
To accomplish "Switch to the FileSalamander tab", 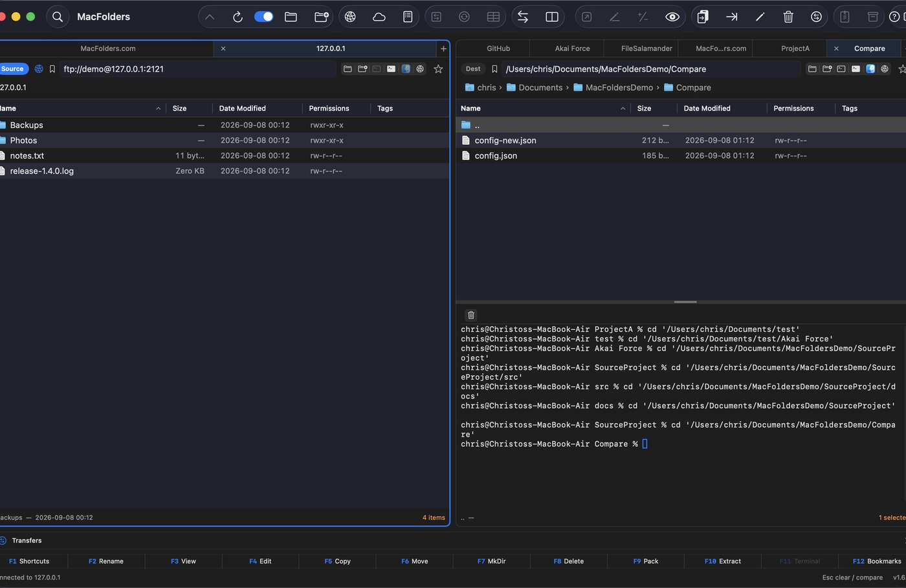I will [646, 49].
